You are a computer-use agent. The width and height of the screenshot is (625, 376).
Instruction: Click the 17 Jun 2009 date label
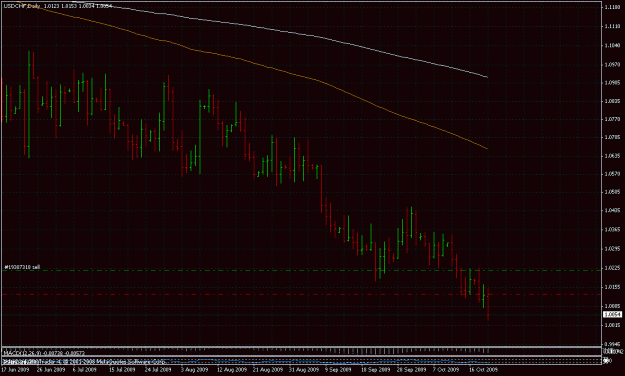click(15, 370)
